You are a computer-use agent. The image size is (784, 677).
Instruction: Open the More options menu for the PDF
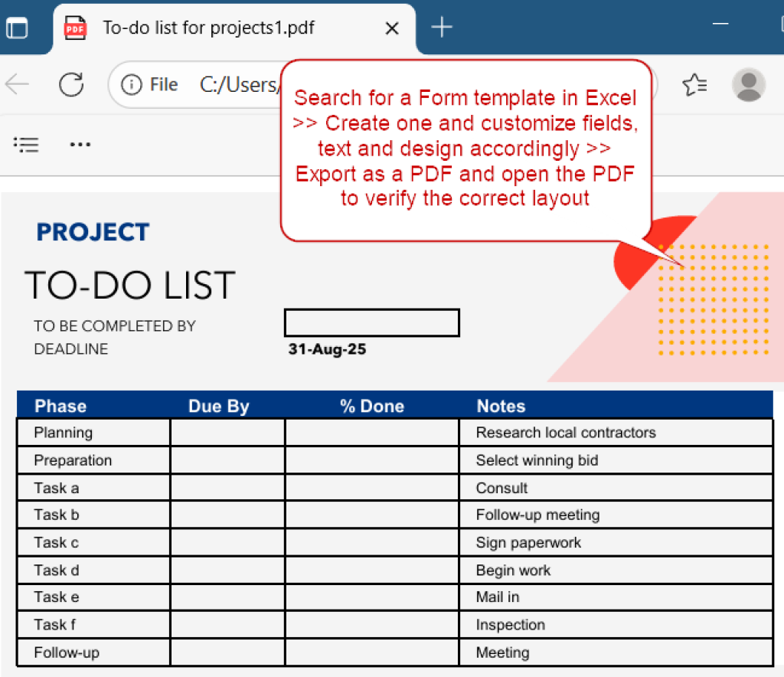point(80,144)
